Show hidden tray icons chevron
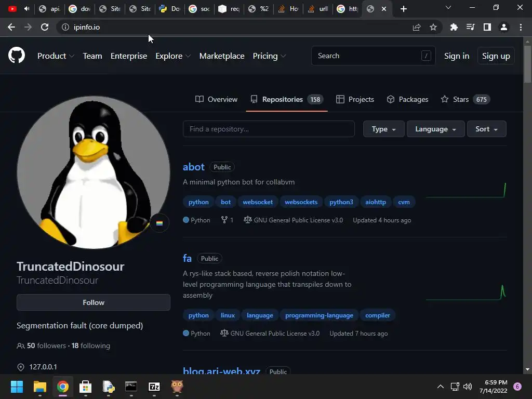Image resolution: width=532 pixels, height=399 pixels. (441, 387)
